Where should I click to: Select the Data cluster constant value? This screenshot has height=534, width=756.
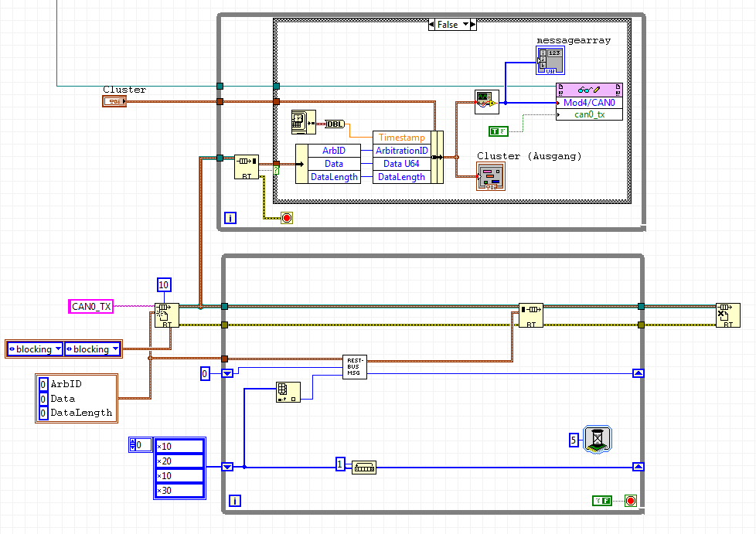point(43,399)
